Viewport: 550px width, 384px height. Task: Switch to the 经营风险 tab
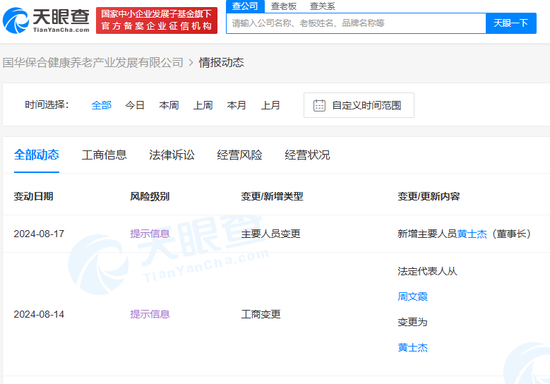[240, 155]
